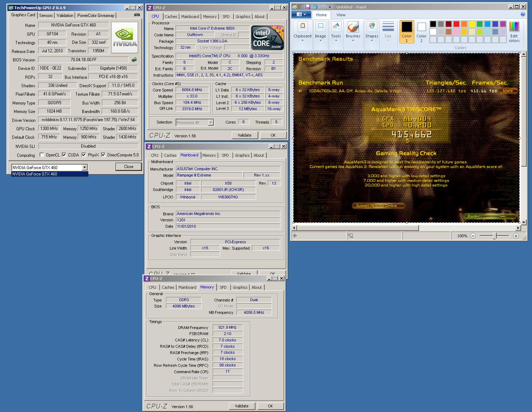Pick the yellow color from the palette
Screen dimensions: 532x412
click(x=472, y=24)
